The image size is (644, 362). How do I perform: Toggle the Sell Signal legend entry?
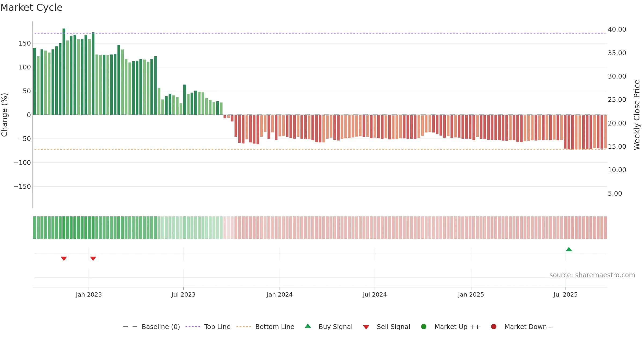[x=387, y=327]
